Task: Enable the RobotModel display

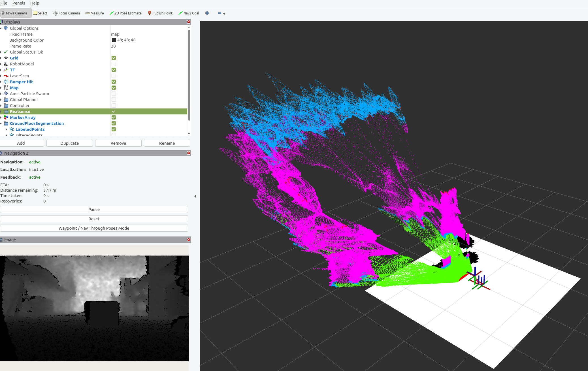Action: tap(114, 64)
